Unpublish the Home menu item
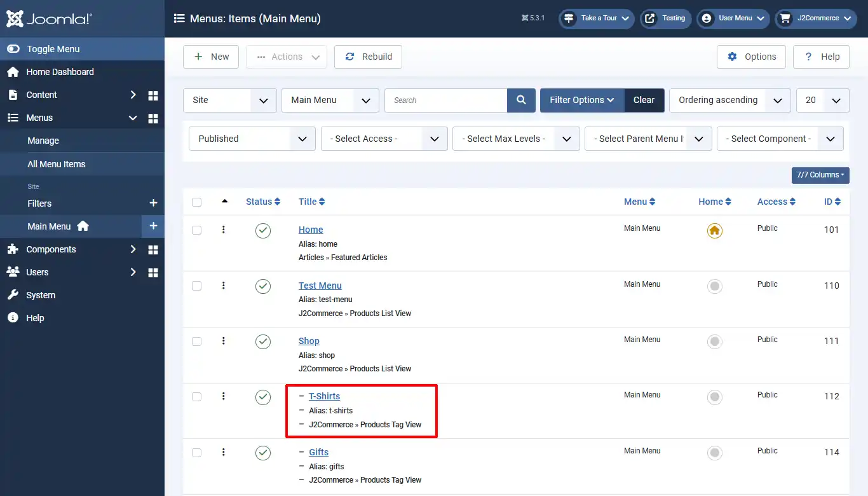Viewport: 868px width, 496px height. coord(263,231)
